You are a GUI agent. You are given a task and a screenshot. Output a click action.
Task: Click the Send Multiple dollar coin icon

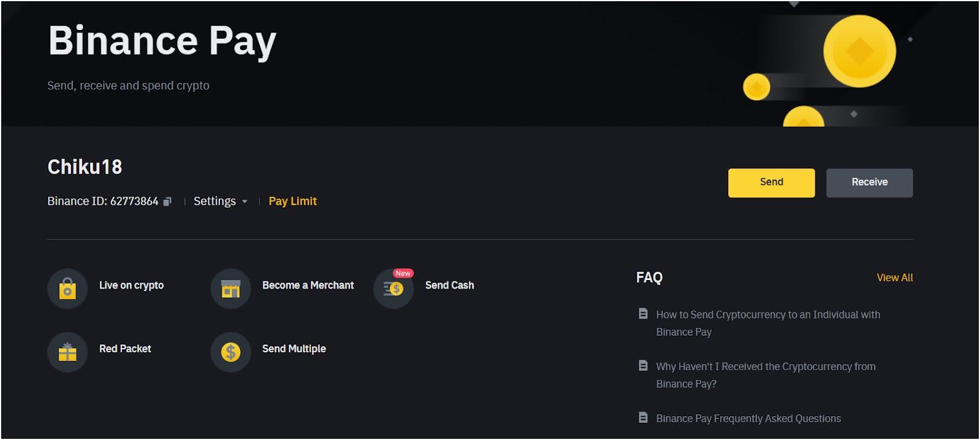coord(230,352)
